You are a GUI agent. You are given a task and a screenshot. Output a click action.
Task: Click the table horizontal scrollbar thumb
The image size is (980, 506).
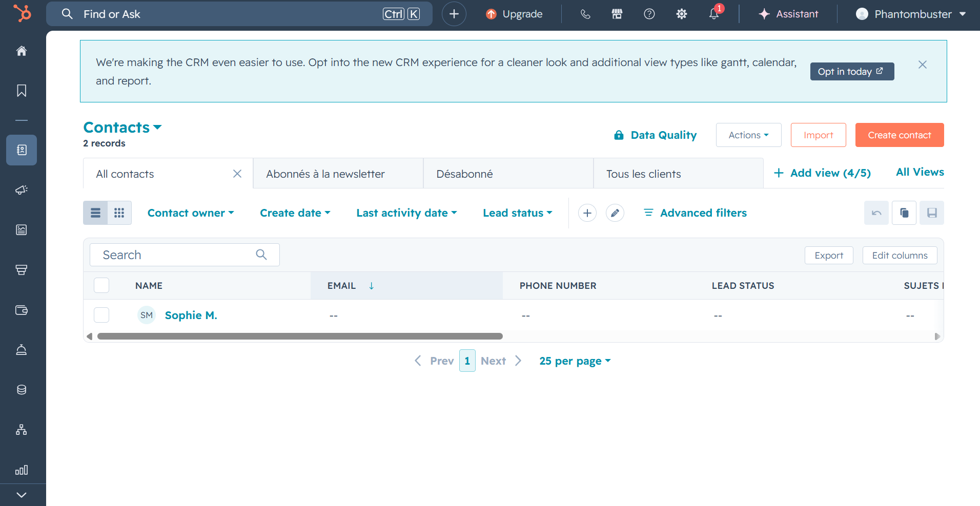(300, 336)
